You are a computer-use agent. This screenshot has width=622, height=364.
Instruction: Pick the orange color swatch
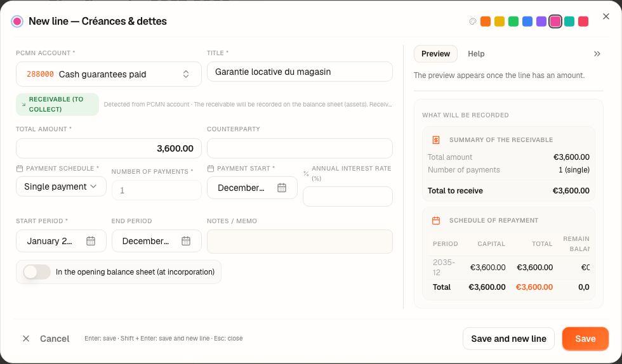486,22
